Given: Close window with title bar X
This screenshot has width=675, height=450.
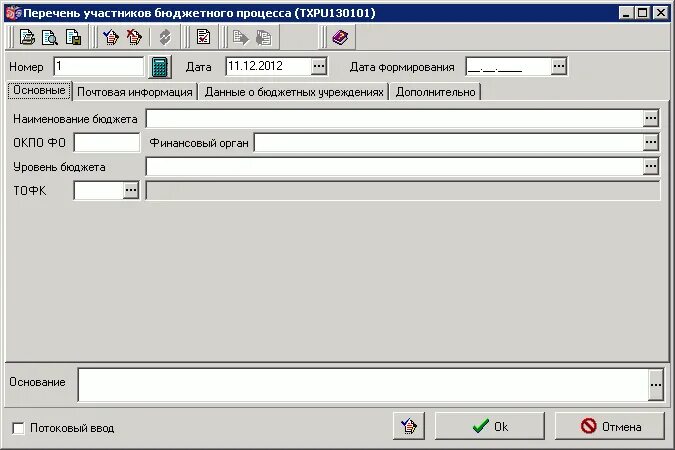Looking at the screenshot, I should [x=660, y=13].
